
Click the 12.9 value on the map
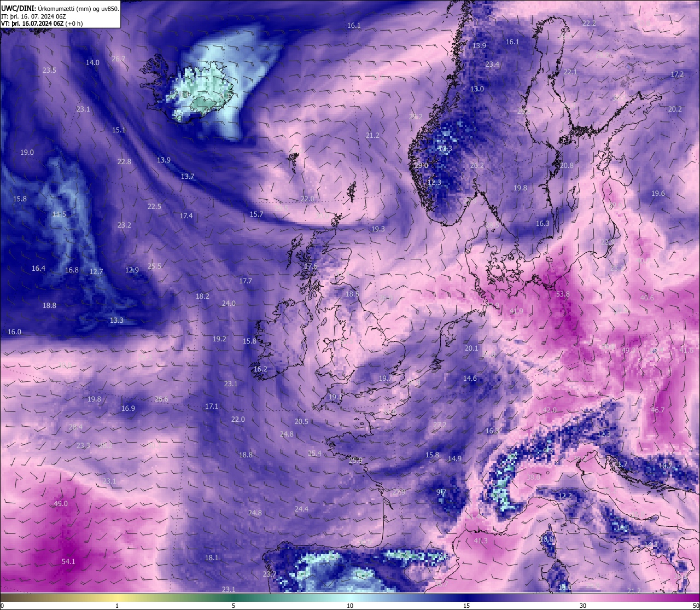(x=132, y=270)
